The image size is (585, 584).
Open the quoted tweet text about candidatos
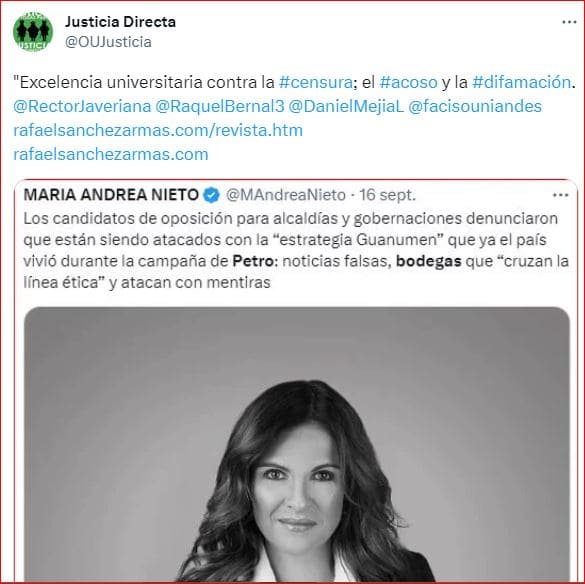pos(296,250)
